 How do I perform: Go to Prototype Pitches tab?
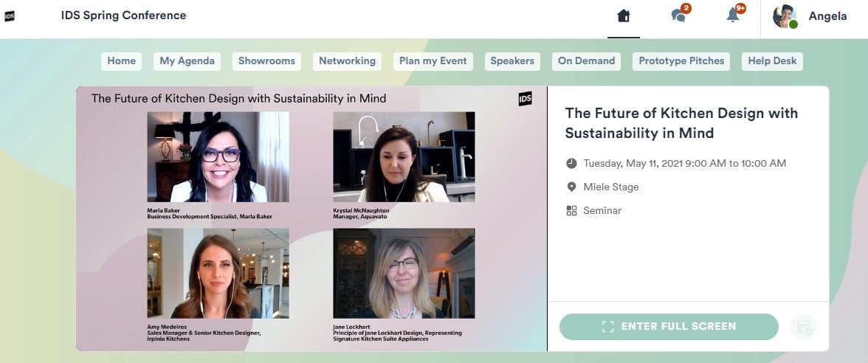(681, 61)
